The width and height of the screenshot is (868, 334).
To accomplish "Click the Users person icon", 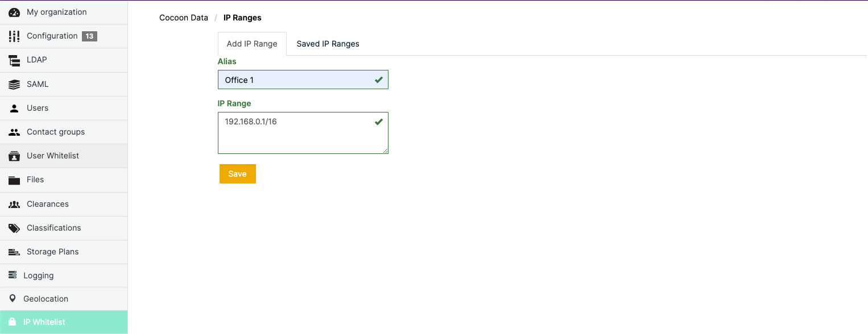I will pos(14,108).
